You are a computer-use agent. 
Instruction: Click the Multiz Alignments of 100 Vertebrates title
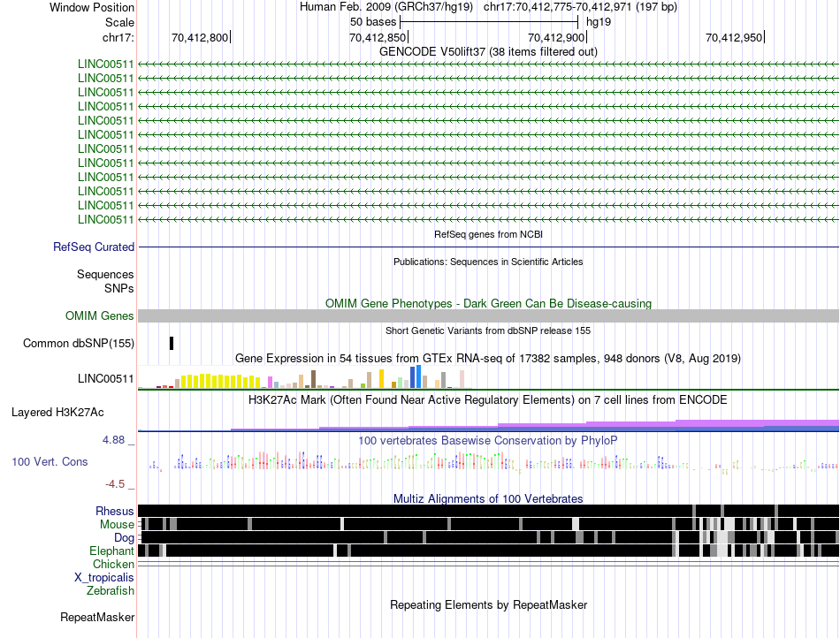click(488, 499)
